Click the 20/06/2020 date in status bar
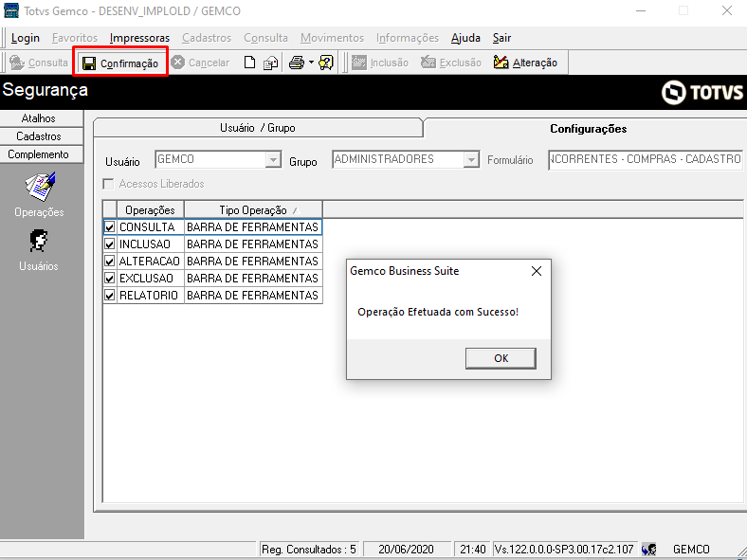The image size is (747, 560). 407,549
